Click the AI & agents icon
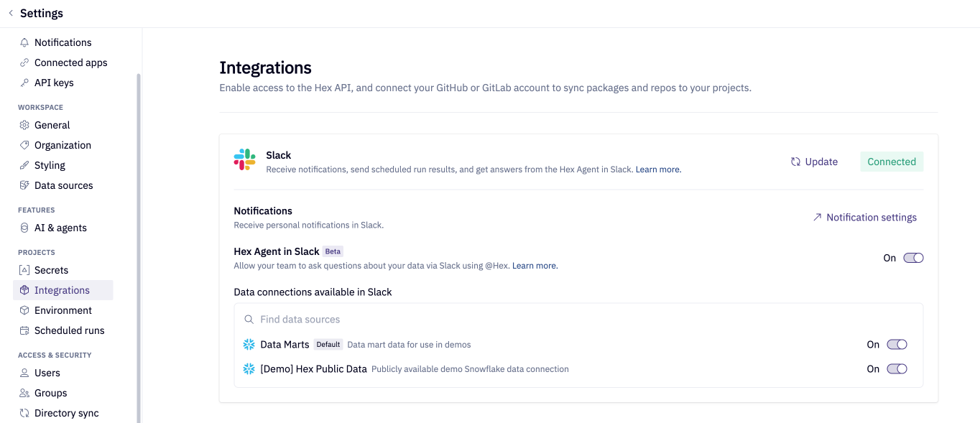This screenshot has height=423, width=980. click(x=24, y=228)
